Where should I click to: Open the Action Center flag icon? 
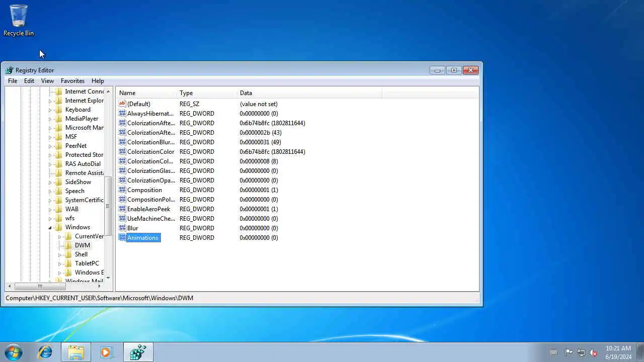569,352
